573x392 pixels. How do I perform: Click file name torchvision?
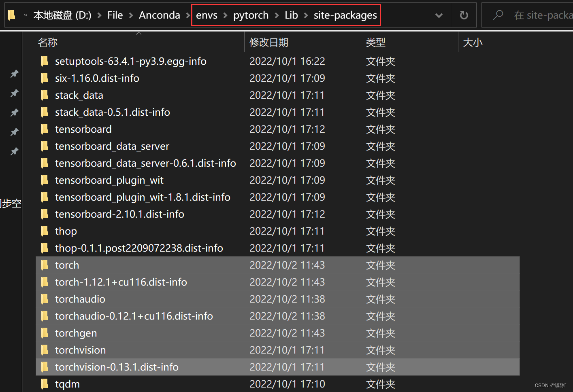[81, 350]
